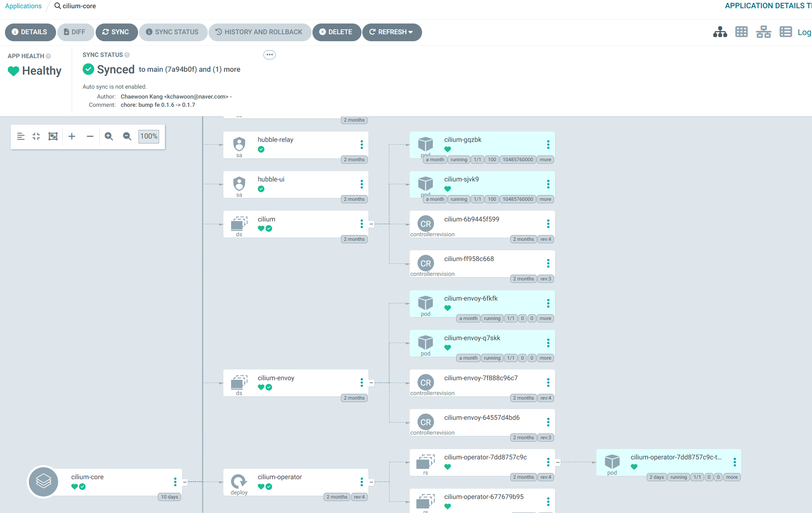This screenshot has width=812, height=513.
Task: Open options menu for hubble-relay service account
Action: point(361,145)
